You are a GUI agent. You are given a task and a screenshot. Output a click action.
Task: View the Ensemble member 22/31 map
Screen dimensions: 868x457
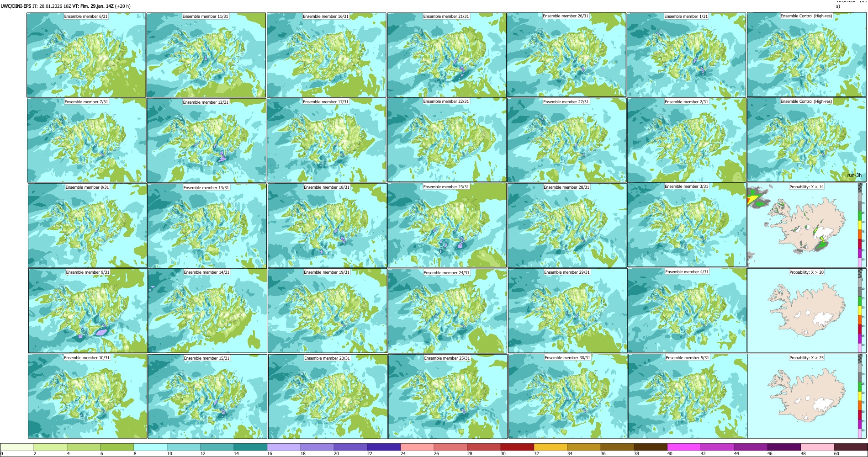447,140
